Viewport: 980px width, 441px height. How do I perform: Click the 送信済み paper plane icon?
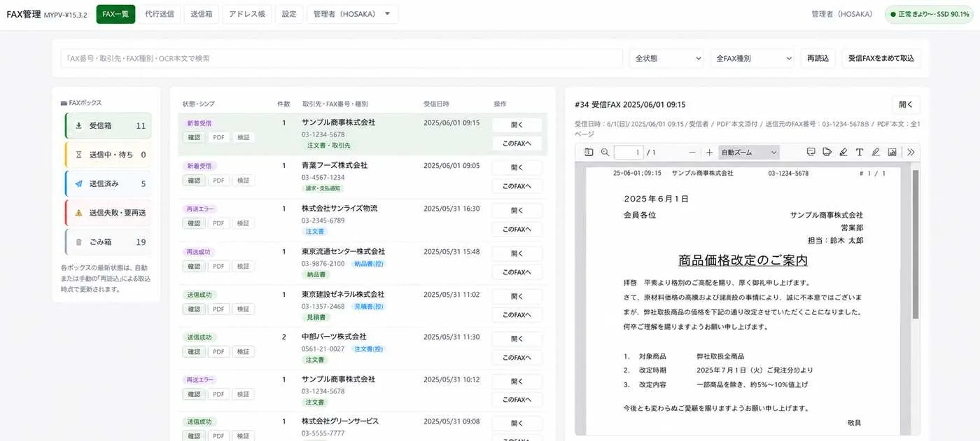pos(78,183)
